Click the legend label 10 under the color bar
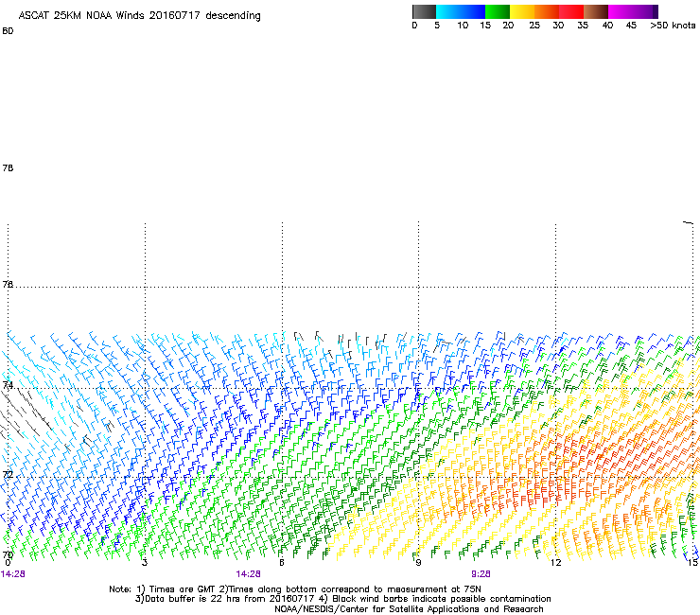This screenshot has height=615, width=700. click(x=463, y=26)
